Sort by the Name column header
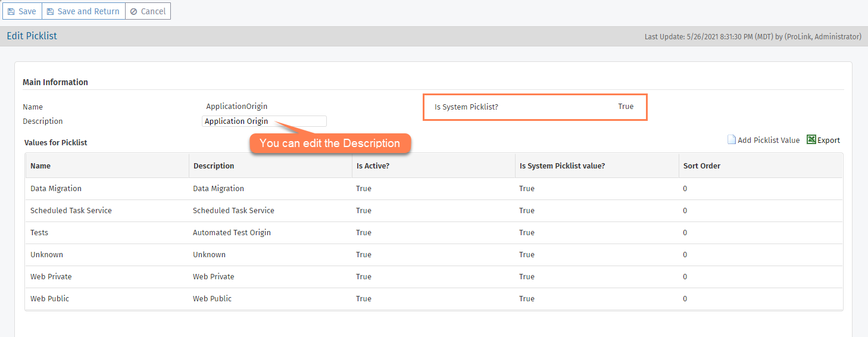Viewport: 868px width, 337px height. click(40, 166)
